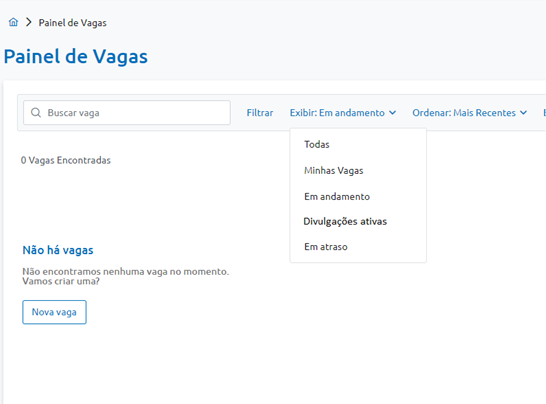Click the Não há vagas heading
Screen dimensions: 546x404
tap(58, 250)
